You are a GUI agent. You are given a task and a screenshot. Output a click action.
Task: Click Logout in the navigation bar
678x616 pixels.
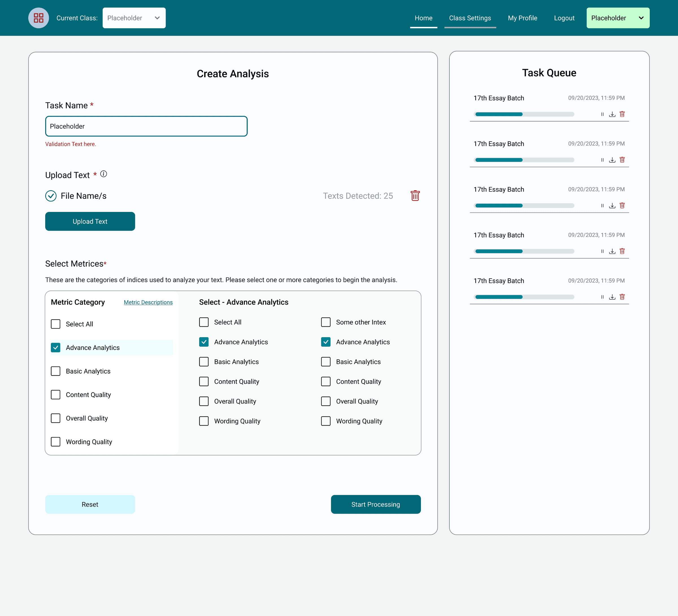[x=564, y=18]
